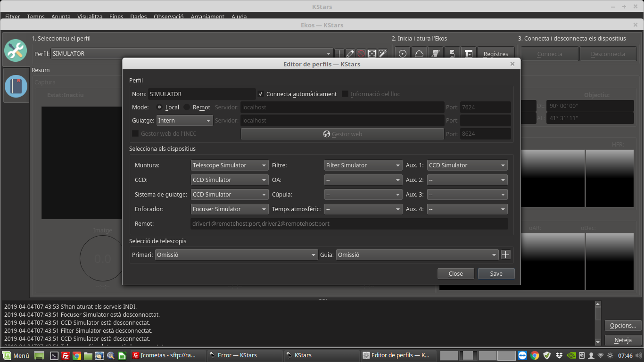
Task: Click the Remot drivers text field
Action: [349, 223]
